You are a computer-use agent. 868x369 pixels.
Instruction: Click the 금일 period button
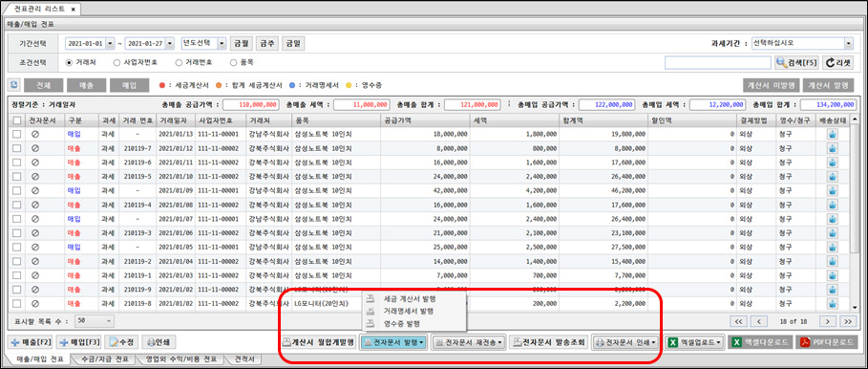point(293,43)
